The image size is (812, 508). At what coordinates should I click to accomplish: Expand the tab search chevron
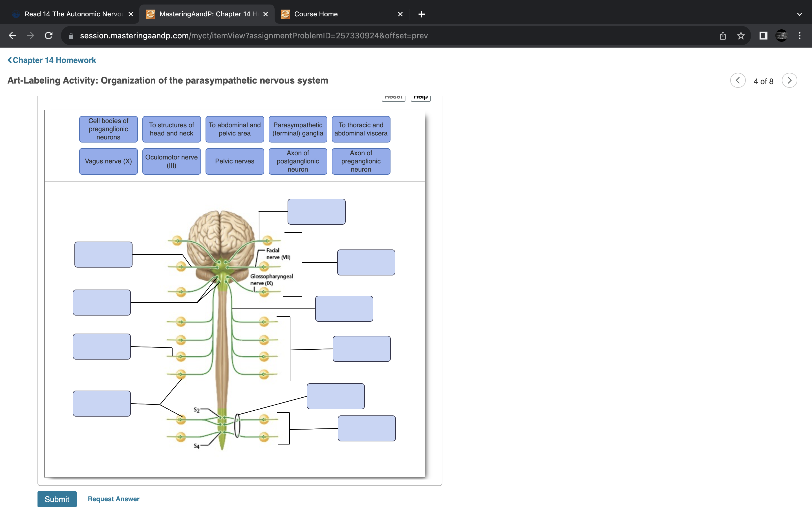pyautogui.click(x=800, y=14)
